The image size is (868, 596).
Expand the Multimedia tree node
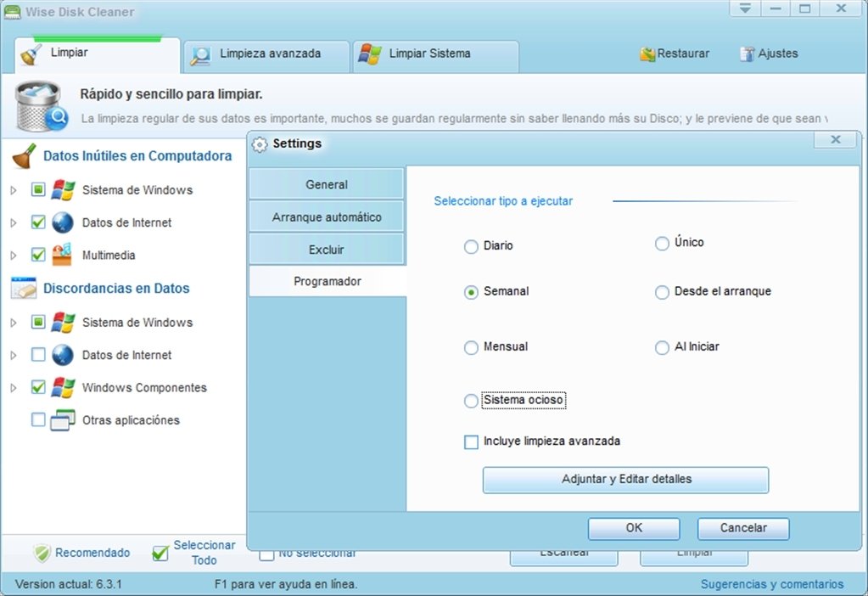tap(14, 256)
